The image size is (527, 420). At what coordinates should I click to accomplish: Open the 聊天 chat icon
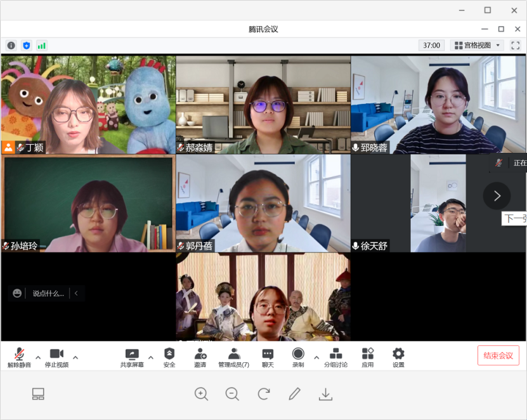pyautogui.click(x=268, y=357)
